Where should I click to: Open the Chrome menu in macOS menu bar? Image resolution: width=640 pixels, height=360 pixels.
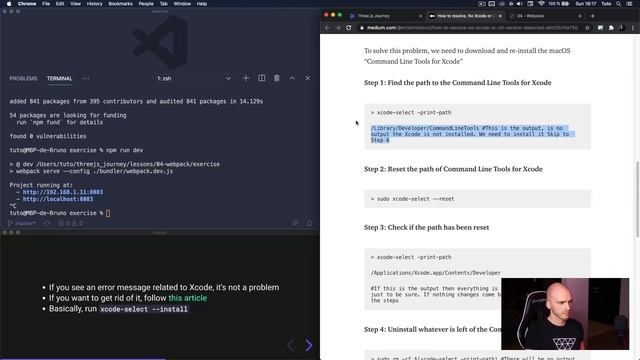click(27, 4)
